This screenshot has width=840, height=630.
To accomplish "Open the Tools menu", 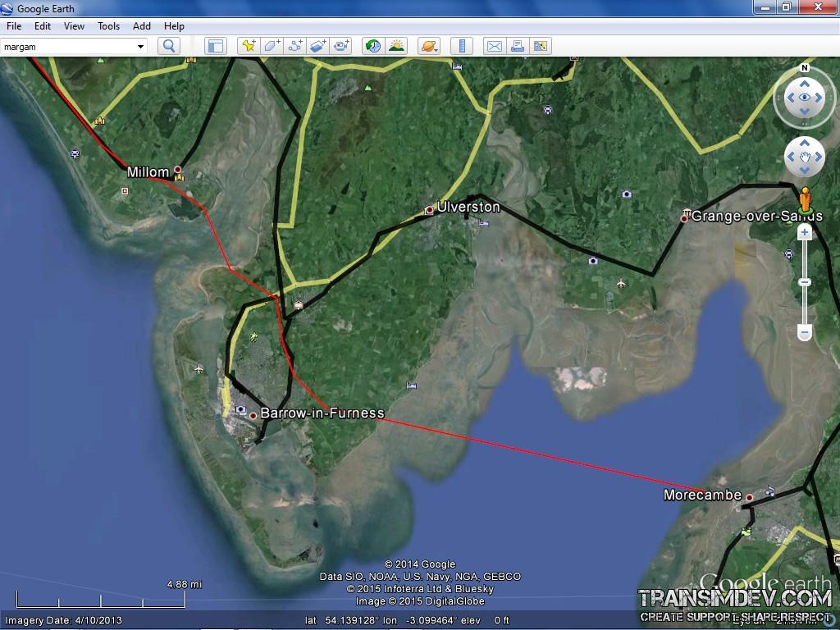I will [x=109, y=26].
